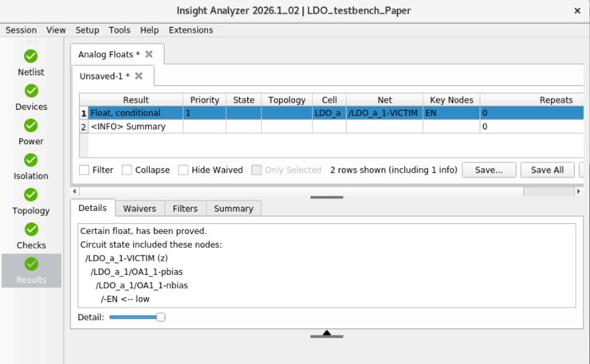Screen dimensions: 590x364
Task: Sort by the Topology column header
Action: (x=287, y=100)
